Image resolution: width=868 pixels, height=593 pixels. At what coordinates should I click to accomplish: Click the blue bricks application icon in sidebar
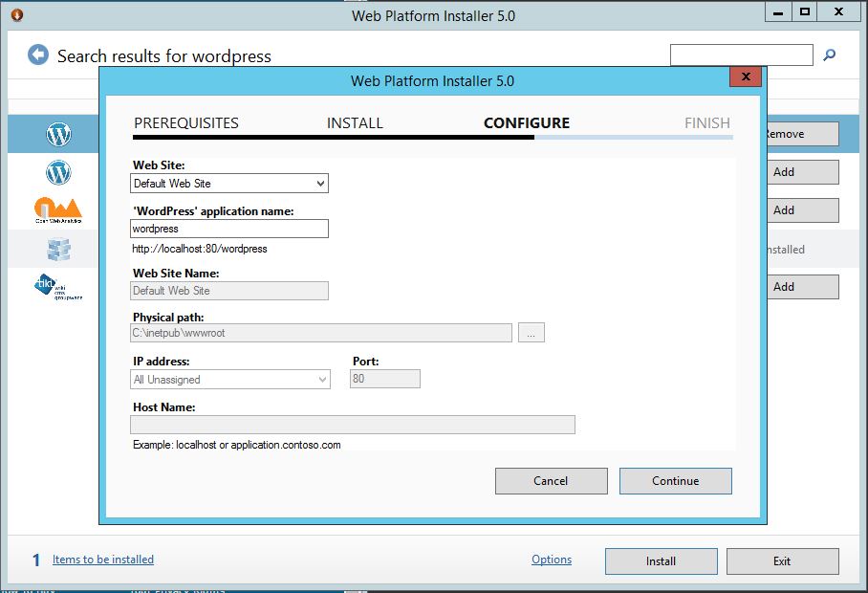pyautogui.click(x=58, y=249)
